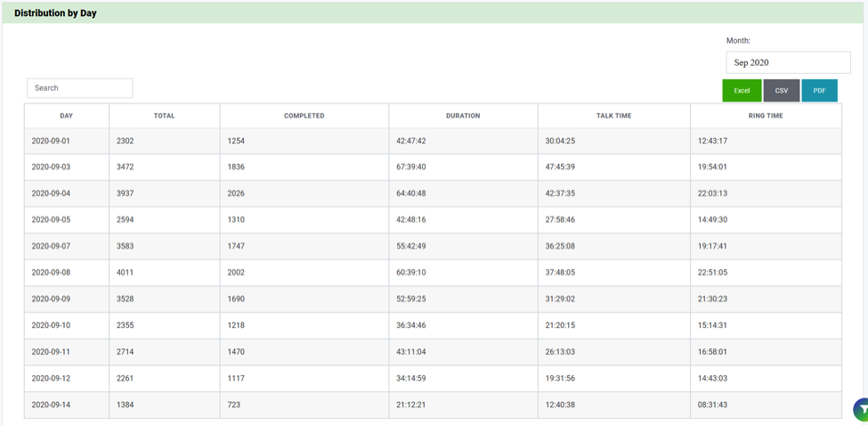Click the blue funnel filter icon

861,409
